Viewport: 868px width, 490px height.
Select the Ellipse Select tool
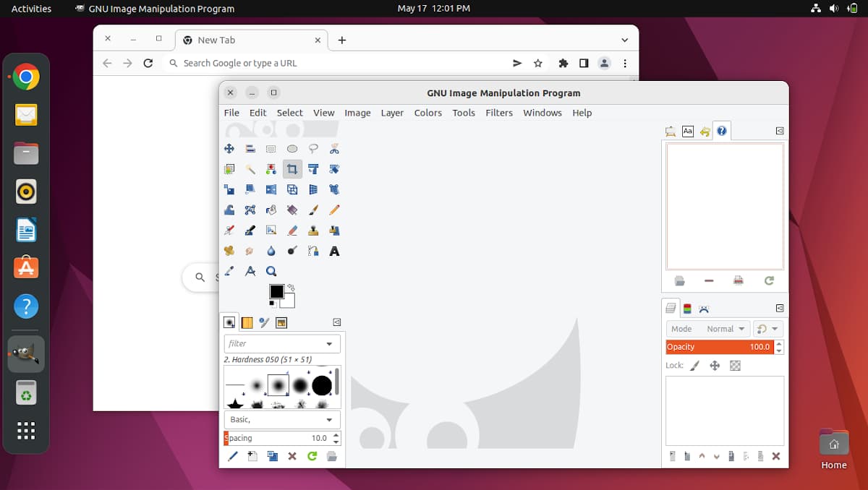[x=292, y=149]
